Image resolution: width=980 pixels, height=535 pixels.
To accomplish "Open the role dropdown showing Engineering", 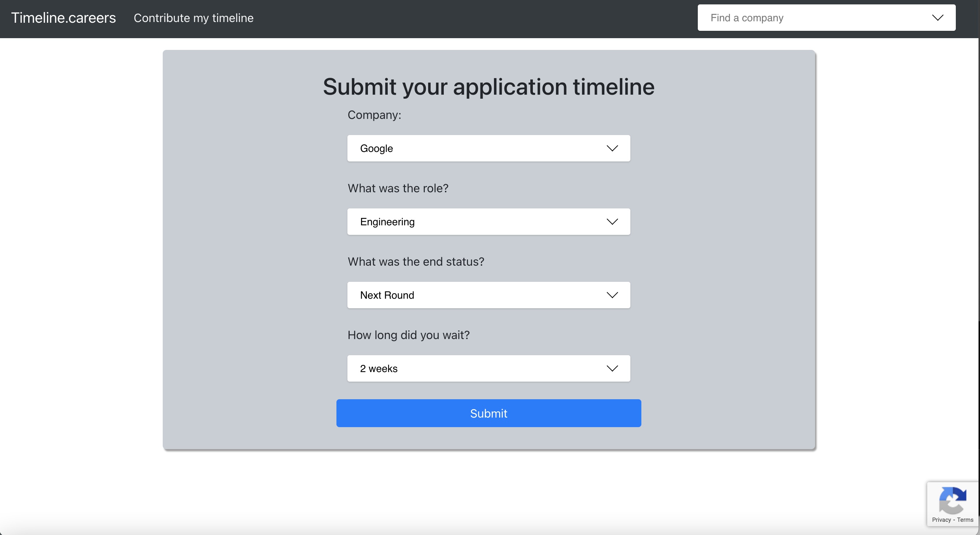I will (x=489, y=222).
